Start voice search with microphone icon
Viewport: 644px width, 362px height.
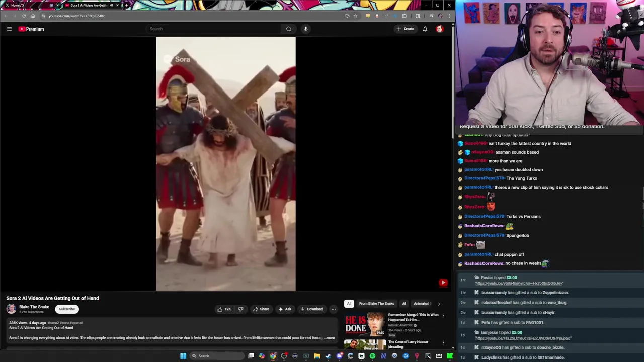pos(305,29)
